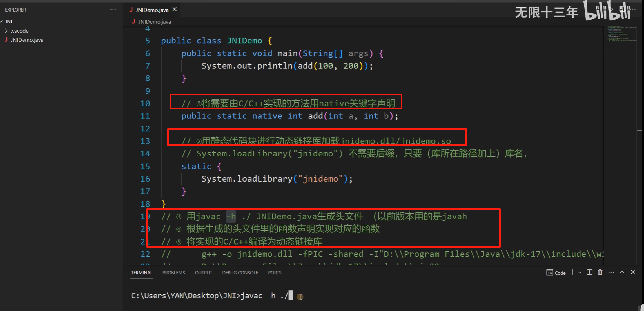Maximize terminal panel with up chevron
Viewport: 644px width, 311px height.
[x=622, y=272]
